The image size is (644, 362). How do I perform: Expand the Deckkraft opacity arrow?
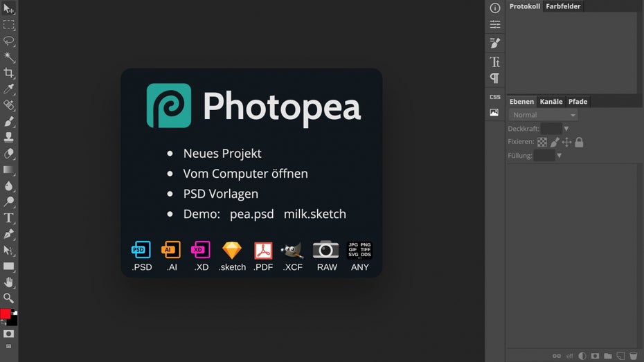pyautogui.click(x=566, y=129)
